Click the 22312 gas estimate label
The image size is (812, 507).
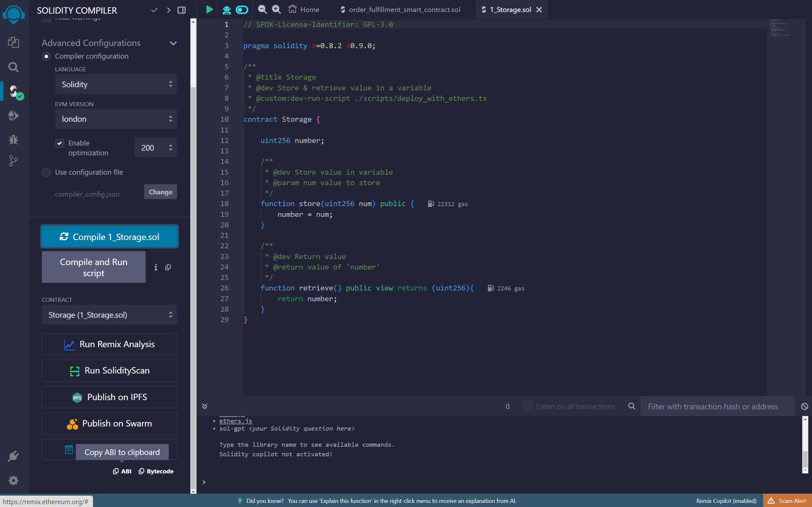pyautogui.click(x=452, y=204)
